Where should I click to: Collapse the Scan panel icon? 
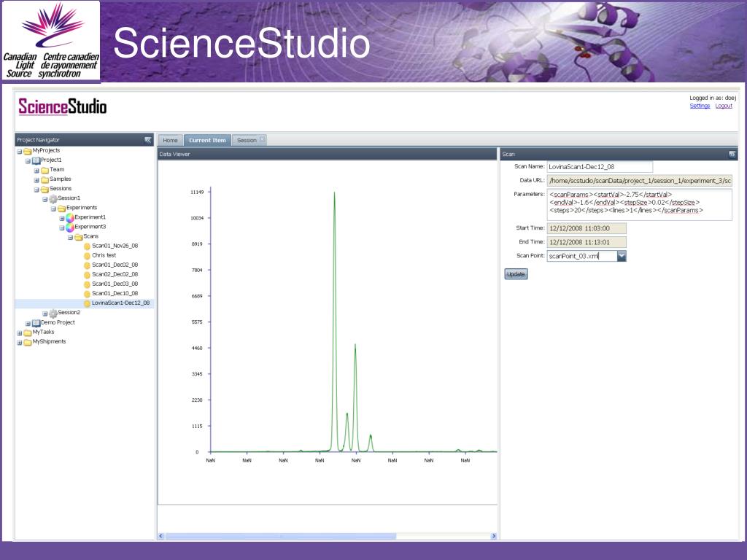(x=732, y=154)
